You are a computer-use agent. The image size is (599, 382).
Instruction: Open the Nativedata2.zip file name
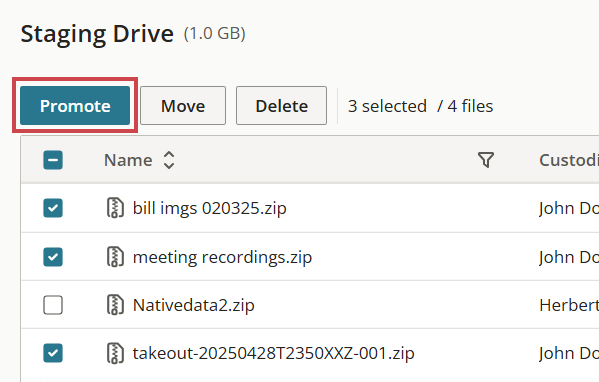pyautogui.click(x=194, y=305)
